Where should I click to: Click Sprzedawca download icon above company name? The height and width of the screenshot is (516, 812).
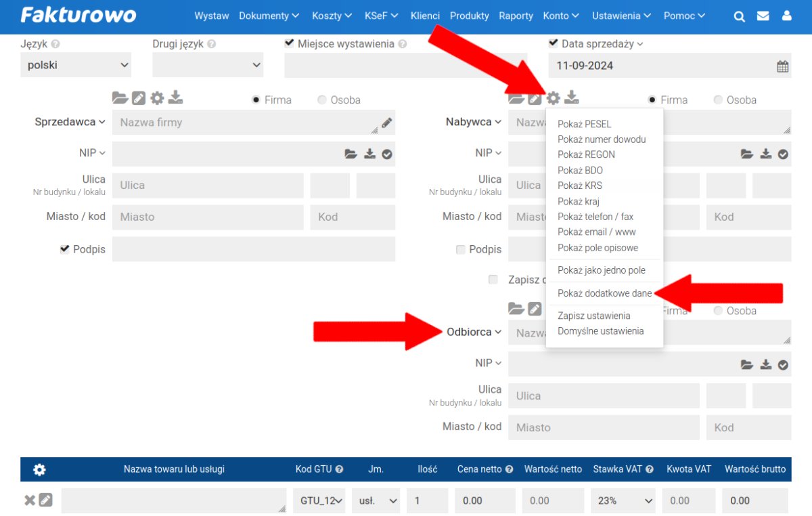[176, 98]
